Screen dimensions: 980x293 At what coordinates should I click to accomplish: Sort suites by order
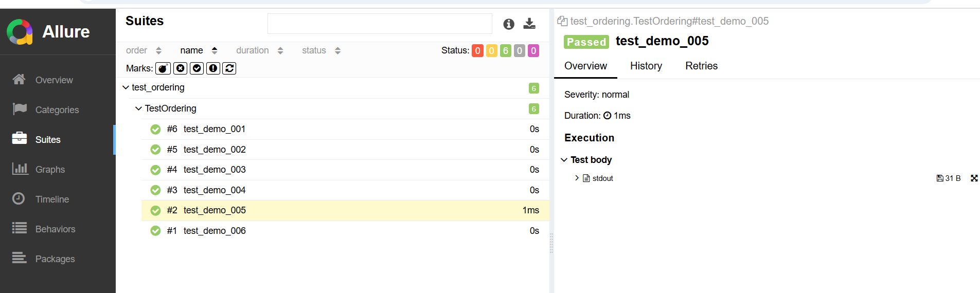144,50
